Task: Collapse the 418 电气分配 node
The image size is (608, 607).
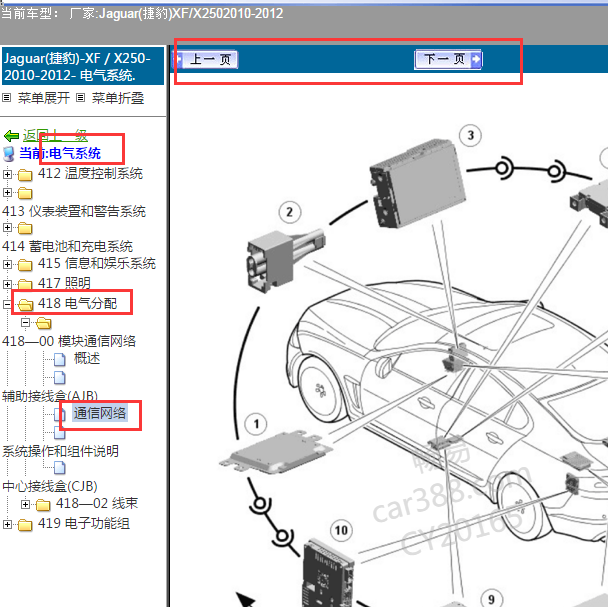Action: tap(7, 304)
